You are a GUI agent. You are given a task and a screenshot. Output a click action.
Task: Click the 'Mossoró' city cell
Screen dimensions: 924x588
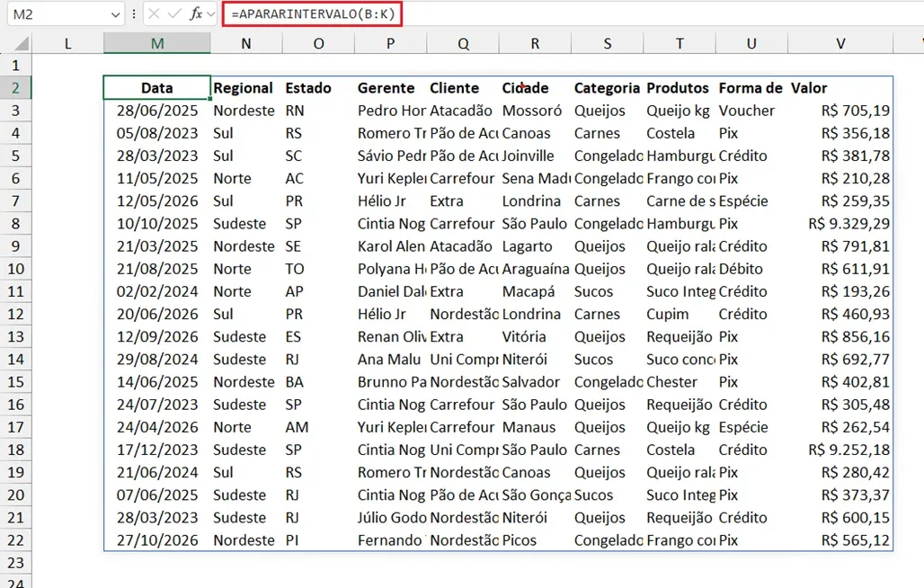click(535, 111)
